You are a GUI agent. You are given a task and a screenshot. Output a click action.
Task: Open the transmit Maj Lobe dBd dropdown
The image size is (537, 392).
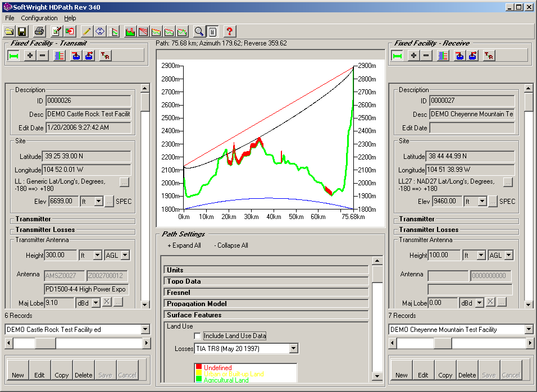click(x=96, y=303)
